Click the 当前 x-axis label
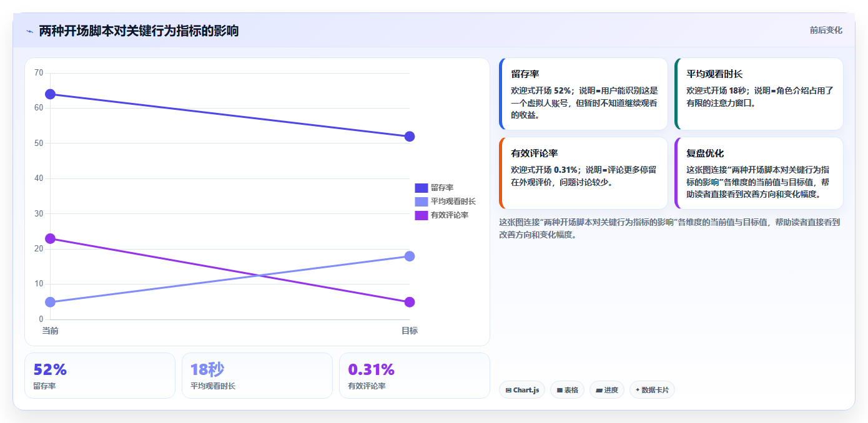868x423 pixels. [x=51, y=330]
